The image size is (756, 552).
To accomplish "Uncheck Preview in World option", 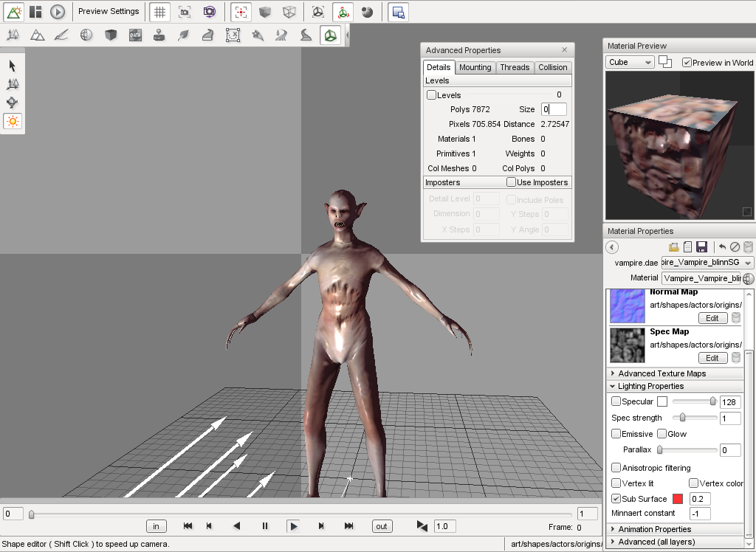I will click(x=687, y=63).
